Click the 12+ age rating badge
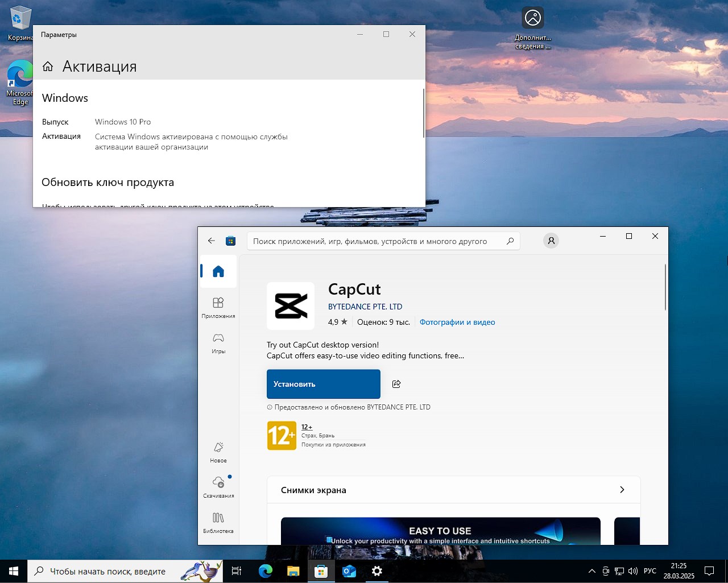This screenshot has height=583, width=728. [x=282, y=436]
